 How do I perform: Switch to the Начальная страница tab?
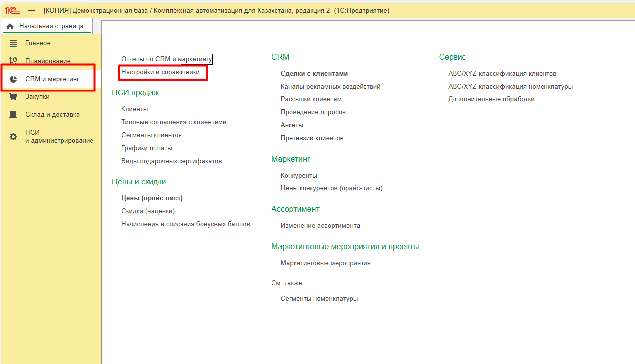[x=51, y=26]
